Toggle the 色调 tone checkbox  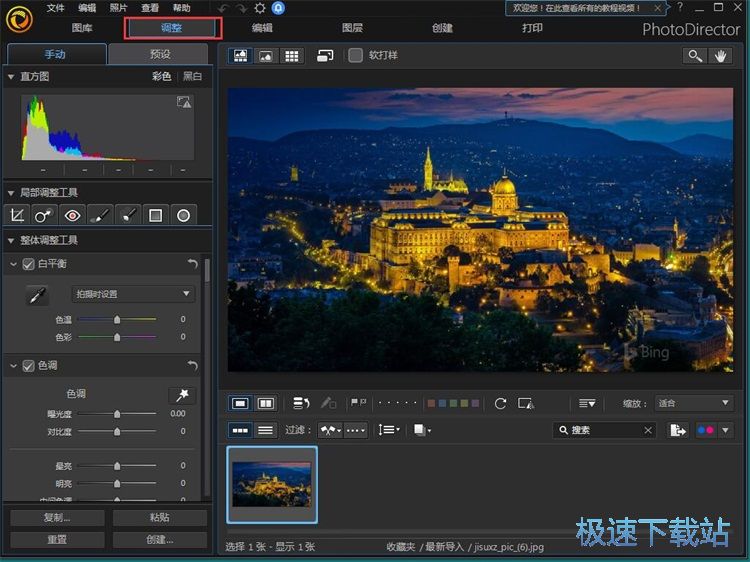(28, 366)
